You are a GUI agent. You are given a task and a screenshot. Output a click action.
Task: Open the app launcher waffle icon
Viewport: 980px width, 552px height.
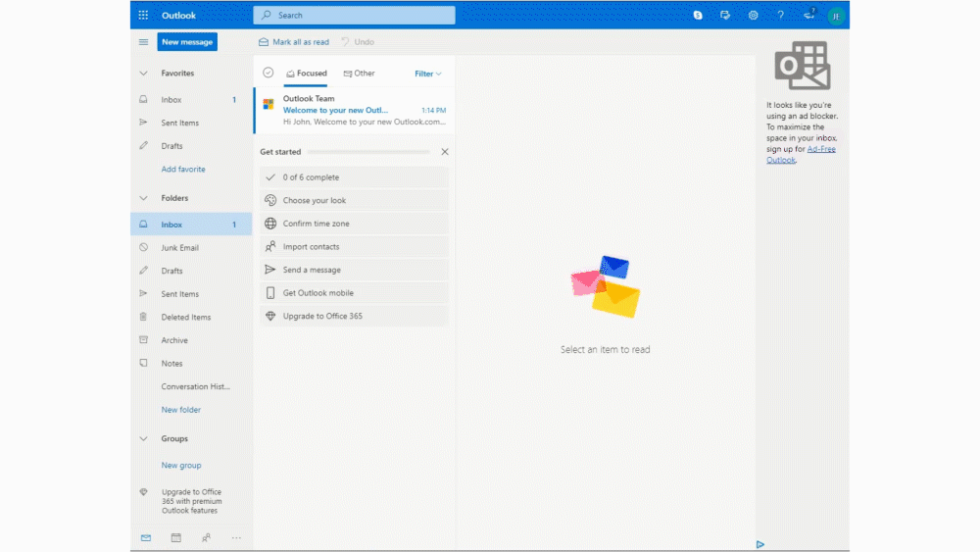[x=143, y=15]
